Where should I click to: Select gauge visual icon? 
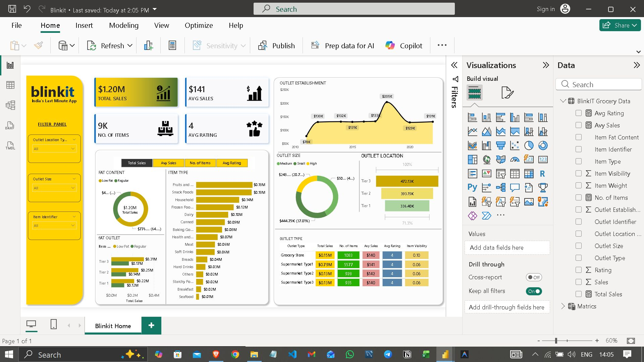[515, 160]
